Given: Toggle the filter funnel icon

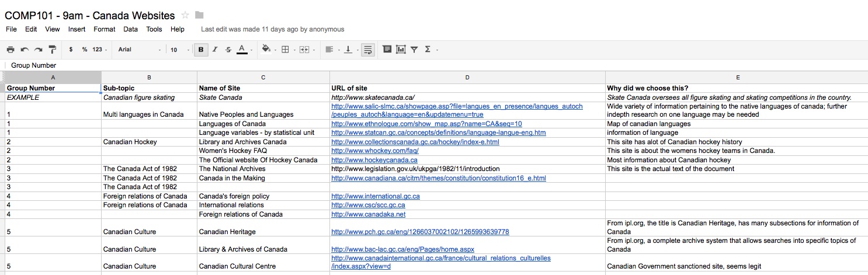Looking at the screenshot, I should pyautogui.click(x=414, y=50).
